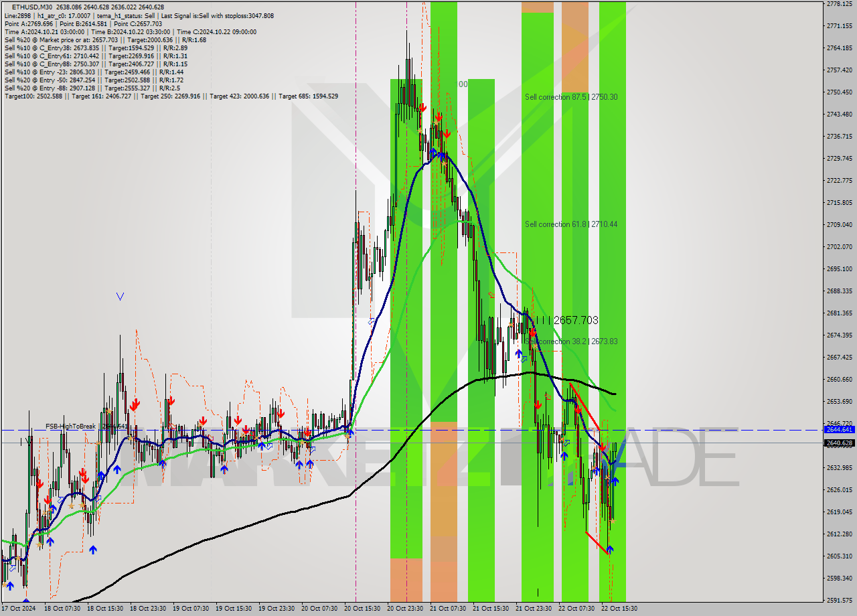The image size is (857, 616).
Task: Click 2612.280 on the price axis
Action: coord(840,534)
